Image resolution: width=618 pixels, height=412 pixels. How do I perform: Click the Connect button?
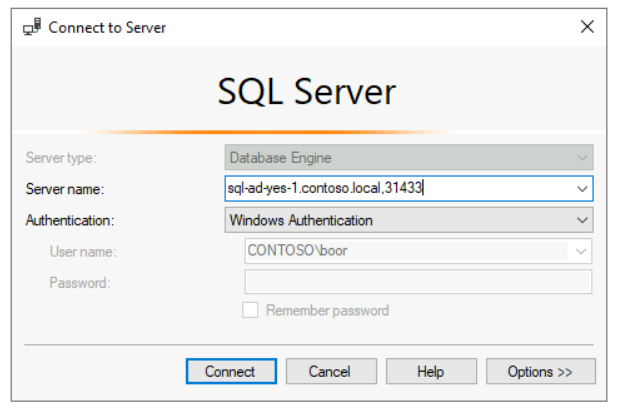[x=231, y=371]
